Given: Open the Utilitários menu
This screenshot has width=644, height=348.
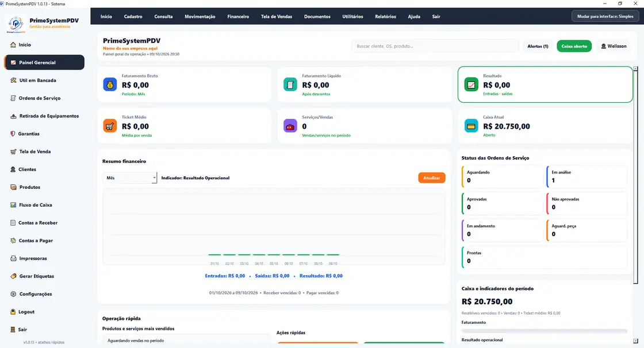Looking at the screenshot, I should [x=353, y=17].
